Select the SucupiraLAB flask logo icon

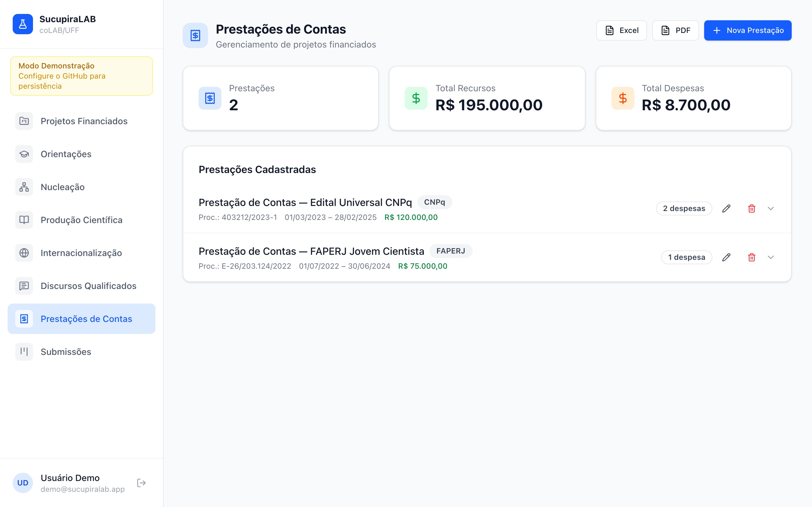[x=22, y=24]
